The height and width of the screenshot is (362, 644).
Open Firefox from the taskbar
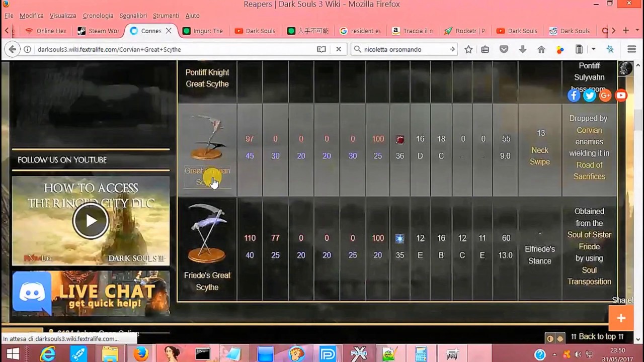(141, 354)
